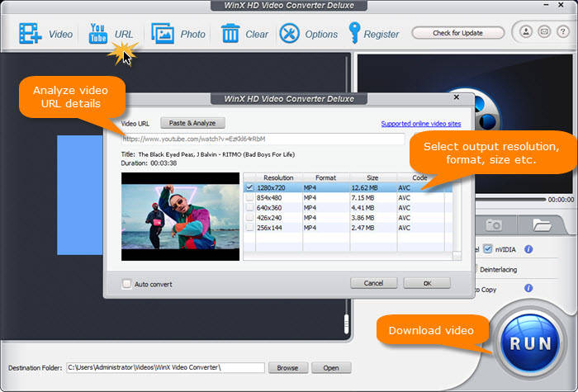Viewport: 578px width, 392px height.
Task: Toggle the 1280x720 resolution checkbox
Action: [249, 187]
